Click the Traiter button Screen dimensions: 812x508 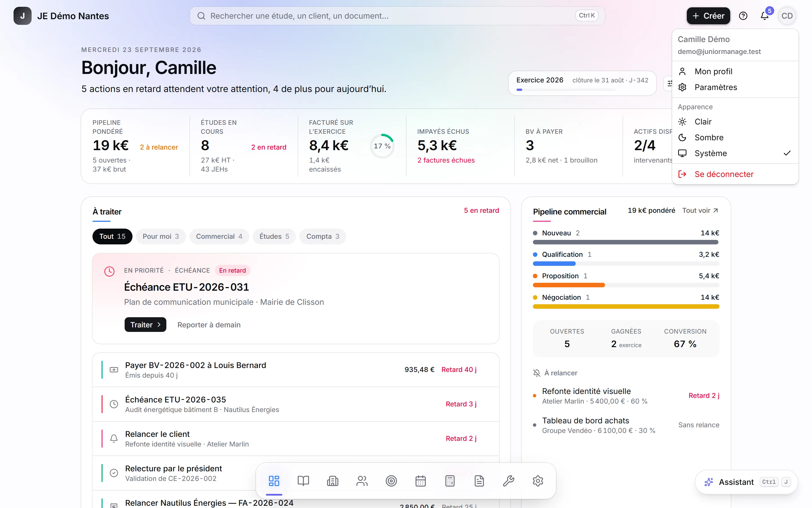(x=145, y=325)
